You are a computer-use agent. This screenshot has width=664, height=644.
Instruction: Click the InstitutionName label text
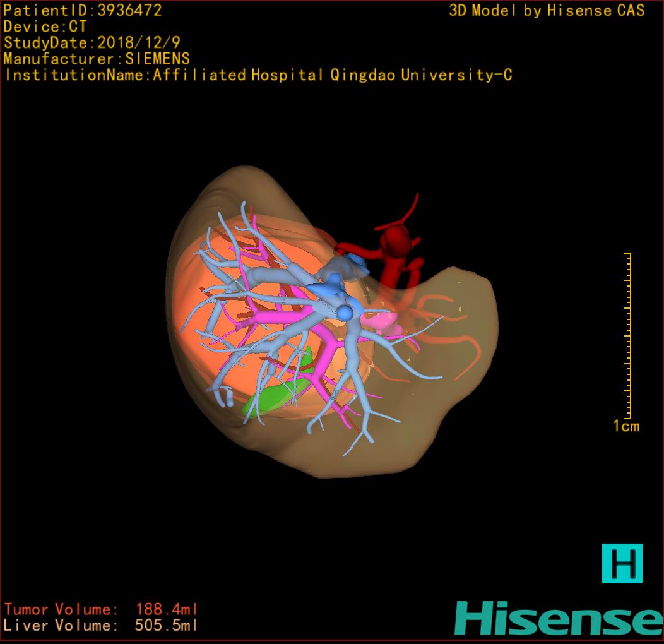pos(258,75)
